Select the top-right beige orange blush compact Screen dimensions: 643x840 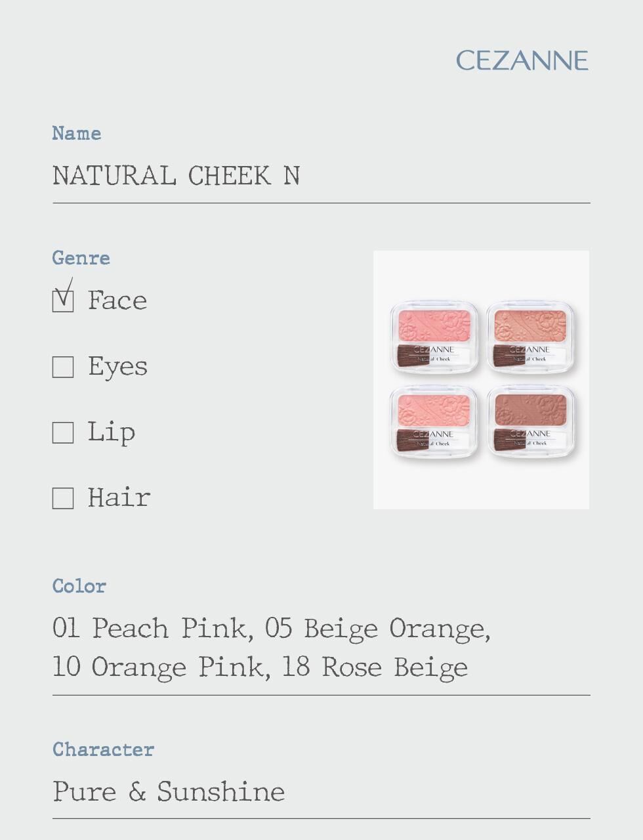(x=530, y=337)
